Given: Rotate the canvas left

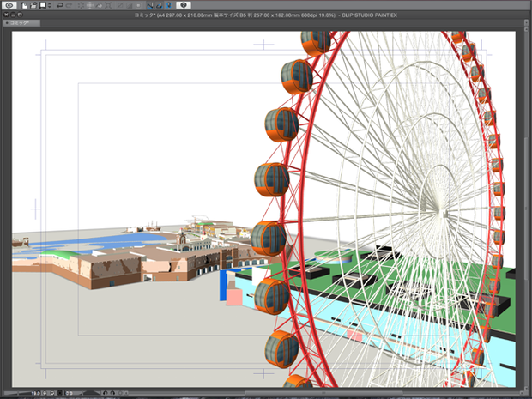Looking at the screenshot, I should 106,393.
